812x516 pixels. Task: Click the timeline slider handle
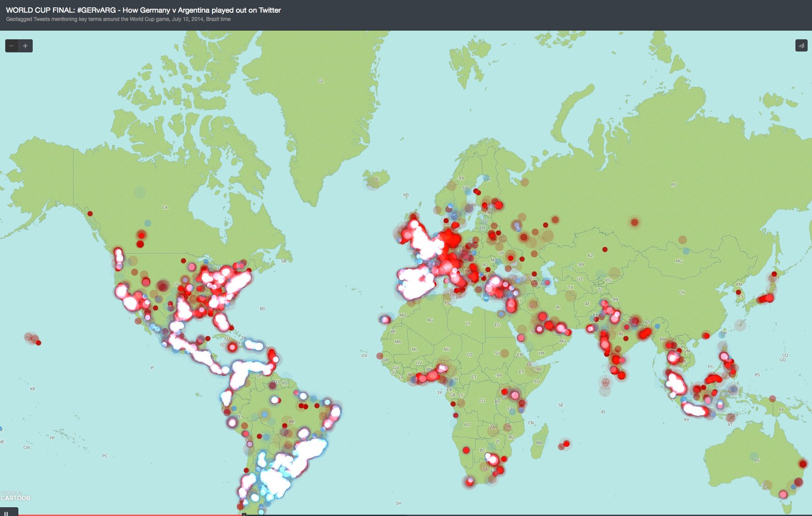pyautogui.click(x=244, y=514)
